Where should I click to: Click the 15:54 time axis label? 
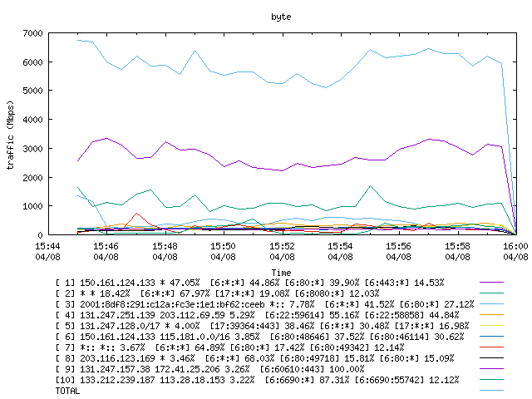[x=340, y=246]
